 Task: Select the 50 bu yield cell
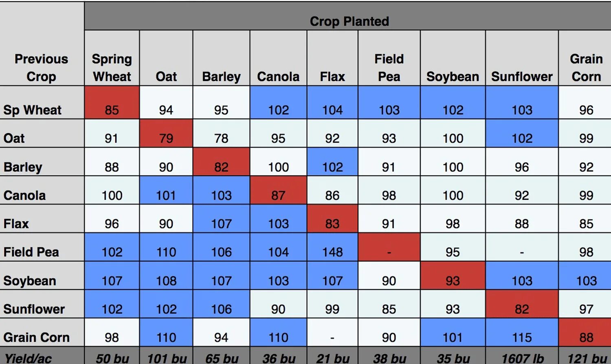click(x=112, y=356)
